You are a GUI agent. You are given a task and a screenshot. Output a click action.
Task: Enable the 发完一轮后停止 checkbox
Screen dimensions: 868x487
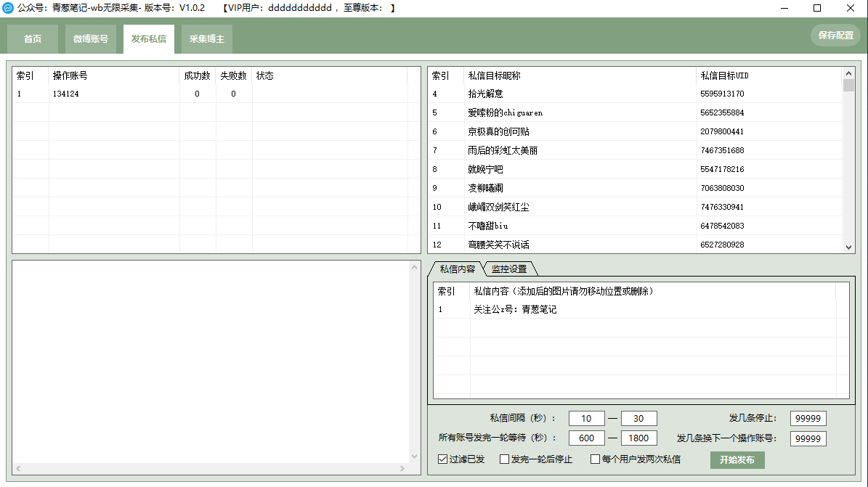504,459
